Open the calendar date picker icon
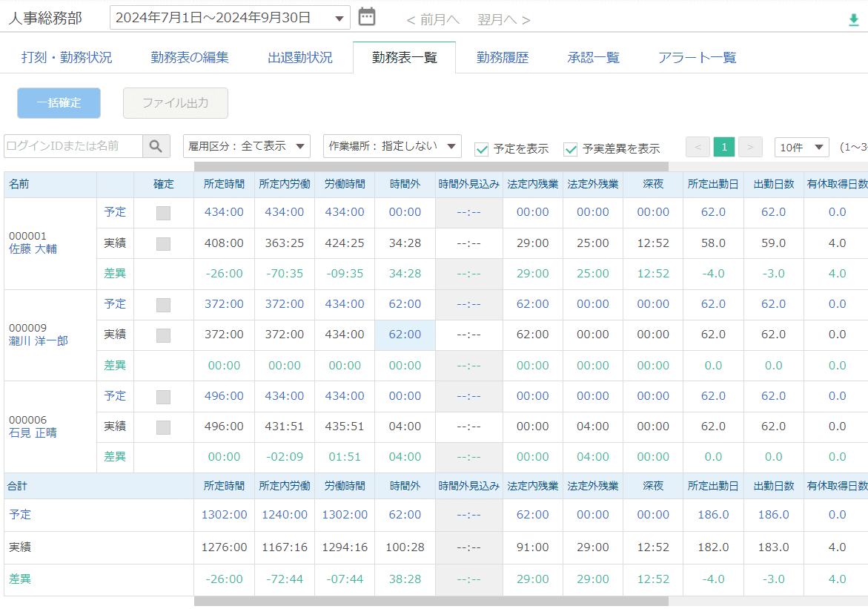The image size is (868, 609). (x=367, y=17)
